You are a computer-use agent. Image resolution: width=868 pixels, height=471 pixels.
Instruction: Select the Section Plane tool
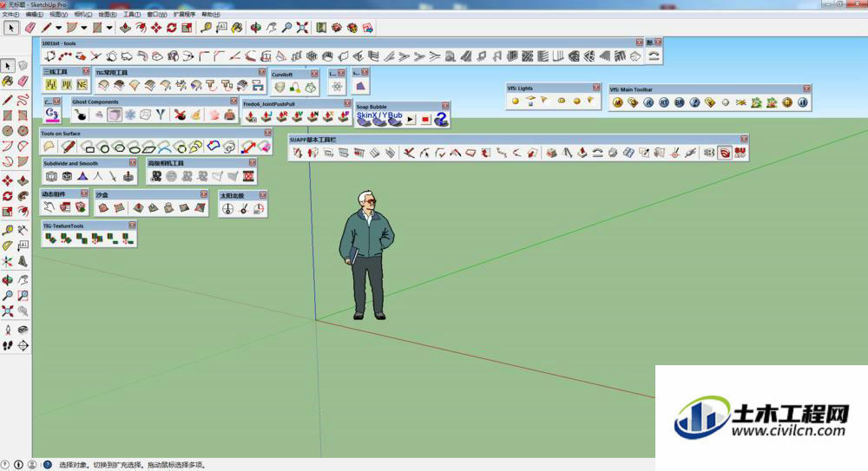(23, 346)
